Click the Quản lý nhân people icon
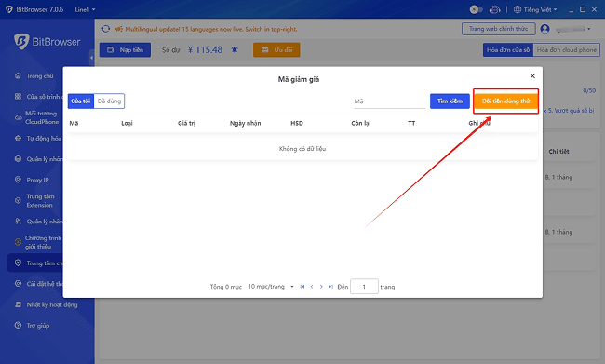 coord(18,222)
